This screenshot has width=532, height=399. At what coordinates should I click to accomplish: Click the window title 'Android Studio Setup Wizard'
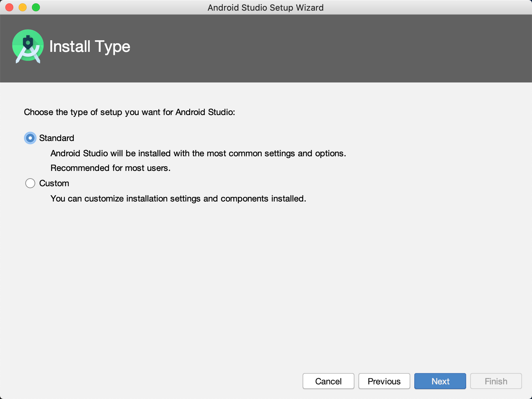pos(266,7)
